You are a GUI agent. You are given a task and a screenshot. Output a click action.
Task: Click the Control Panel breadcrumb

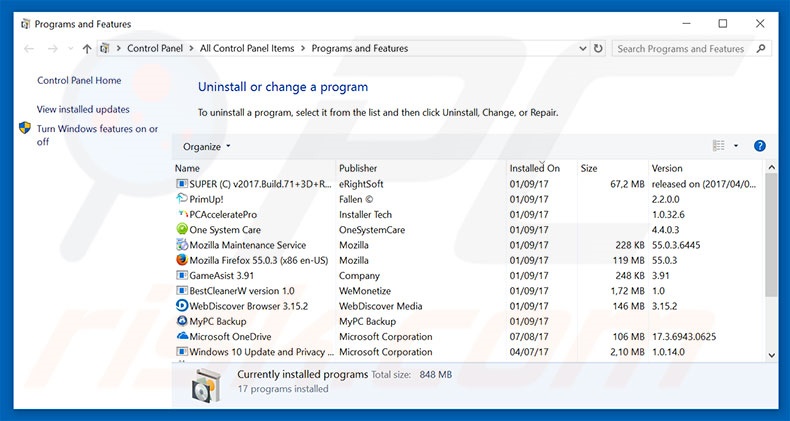(155, 48)
